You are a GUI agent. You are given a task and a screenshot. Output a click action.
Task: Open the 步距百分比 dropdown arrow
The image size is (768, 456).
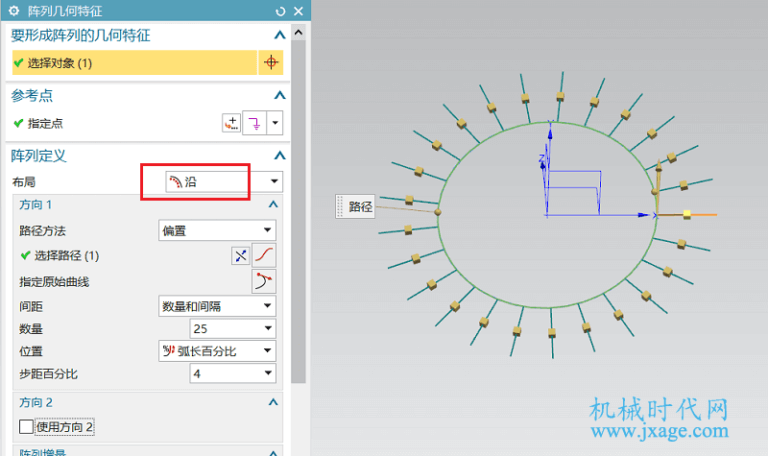[x=268, y=373]
